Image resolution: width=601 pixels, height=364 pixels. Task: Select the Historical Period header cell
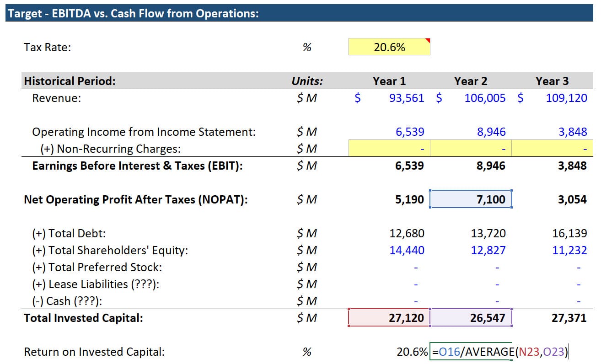(x=69, y=80)
